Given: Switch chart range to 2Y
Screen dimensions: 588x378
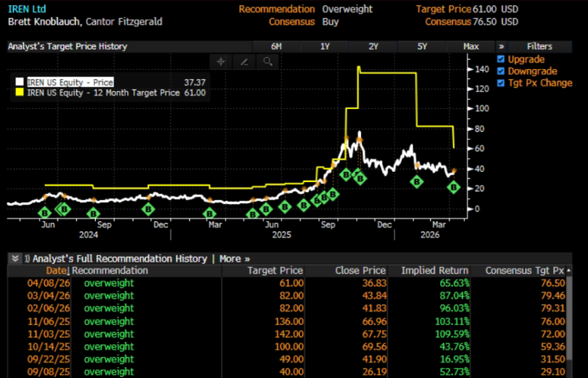Looking at the screenshot, I should (x=373, y=47).
